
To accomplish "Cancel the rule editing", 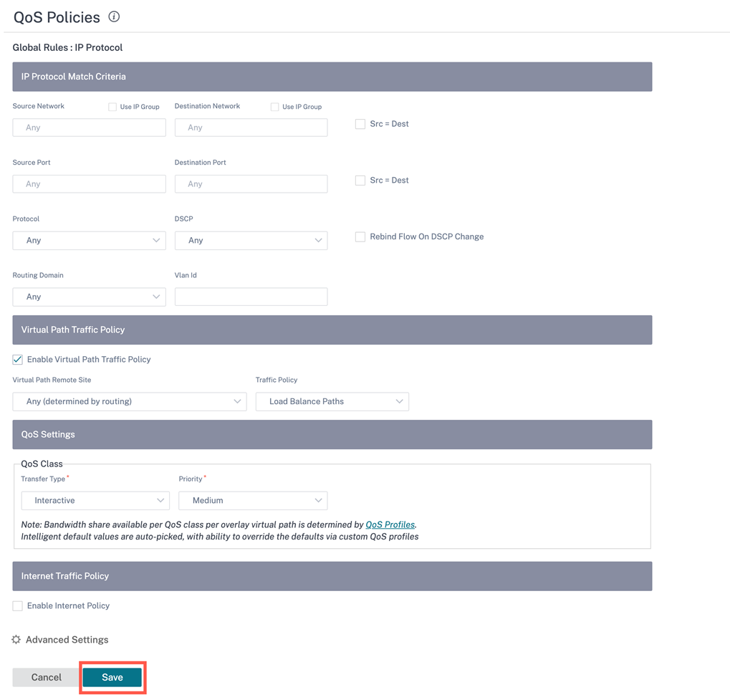I will [x=46, y=677].
